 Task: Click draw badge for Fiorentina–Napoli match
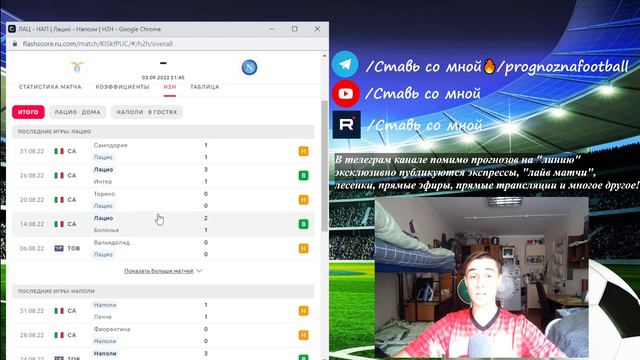303,335
